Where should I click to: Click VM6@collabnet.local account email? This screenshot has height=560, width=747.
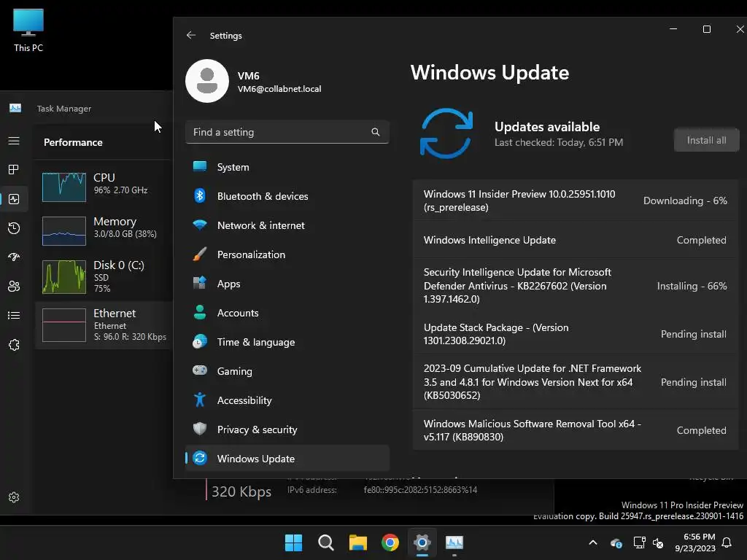(x=279, y=89)
